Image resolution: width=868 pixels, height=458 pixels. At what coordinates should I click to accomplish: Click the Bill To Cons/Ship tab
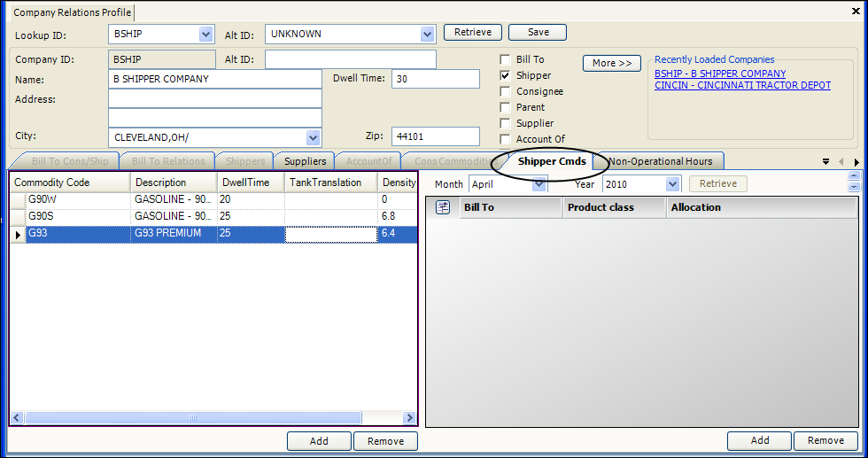coord(70,161)
